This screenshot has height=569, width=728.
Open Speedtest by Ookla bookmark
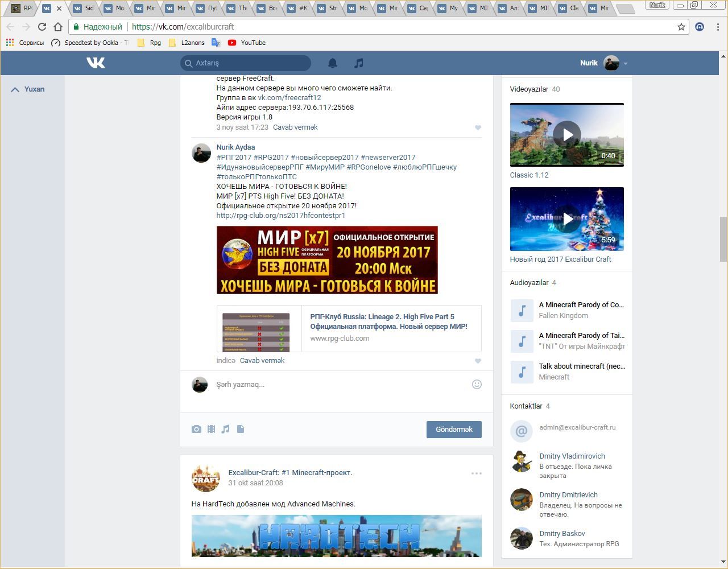coord(90,43)
